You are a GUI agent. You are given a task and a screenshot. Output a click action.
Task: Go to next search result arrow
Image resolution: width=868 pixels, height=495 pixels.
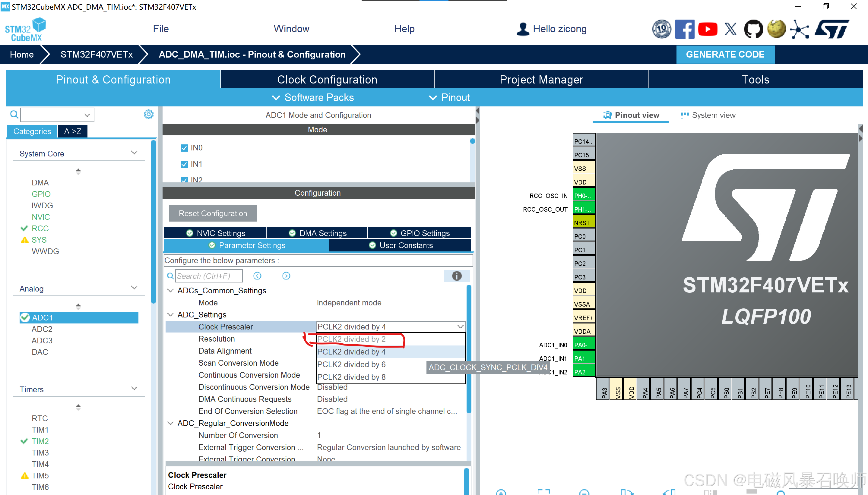point(286,276)
